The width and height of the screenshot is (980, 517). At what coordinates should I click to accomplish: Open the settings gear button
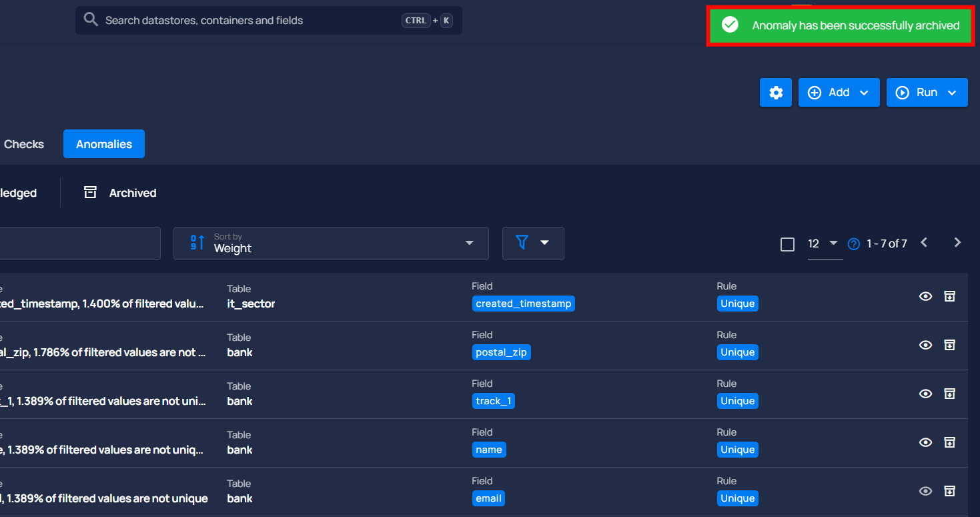776,93
